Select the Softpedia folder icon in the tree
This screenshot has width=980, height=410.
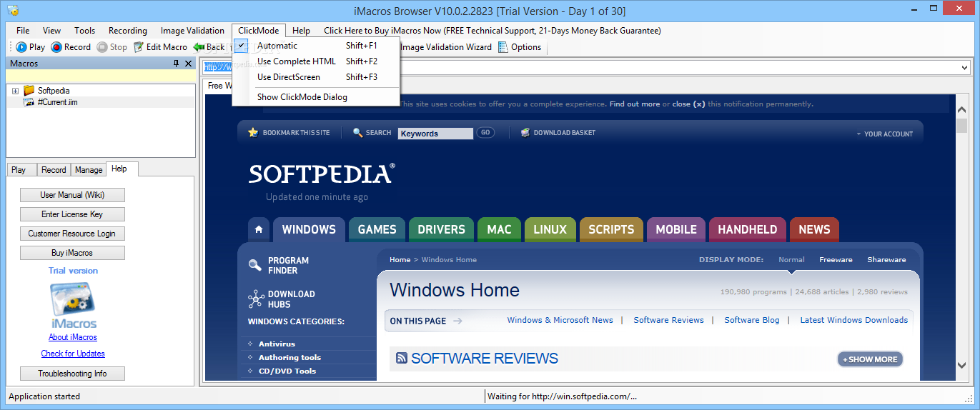click(x=29, y=91)
